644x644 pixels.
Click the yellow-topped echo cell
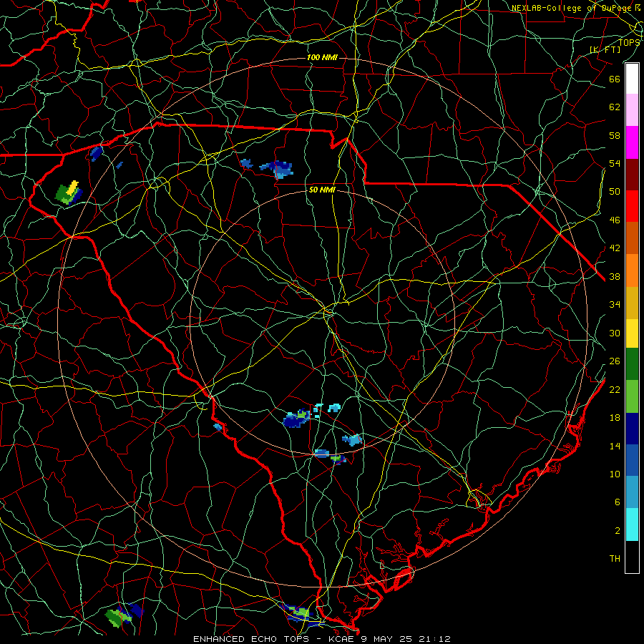69,192
